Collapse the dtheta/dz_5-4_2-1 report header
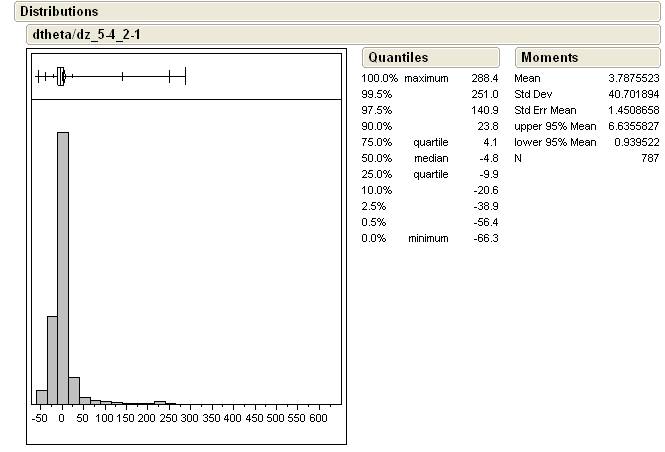This screenshot has height=452, width=665. 92,34
